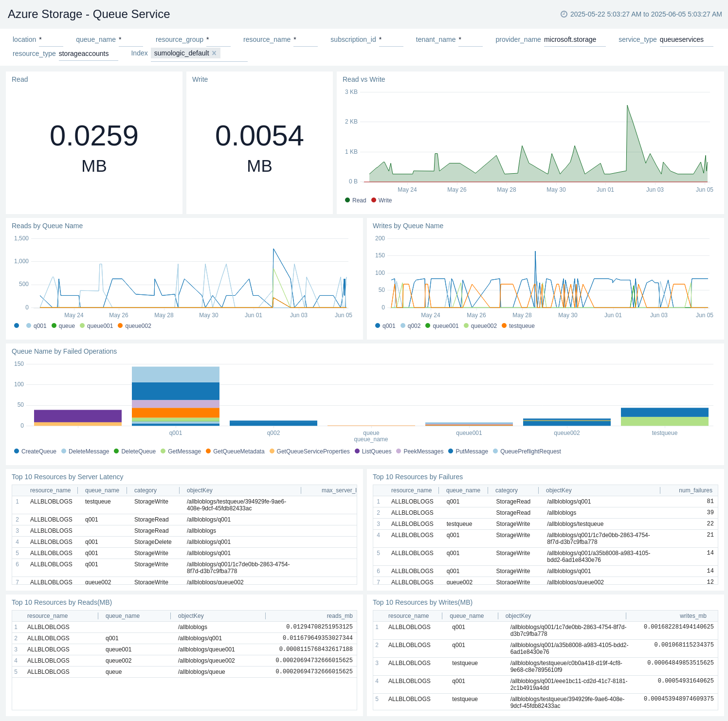Toggle q001 legend in Writes by Queue Name
The height and width of the screenshot is (721, 728).
[x=385, y=326]
